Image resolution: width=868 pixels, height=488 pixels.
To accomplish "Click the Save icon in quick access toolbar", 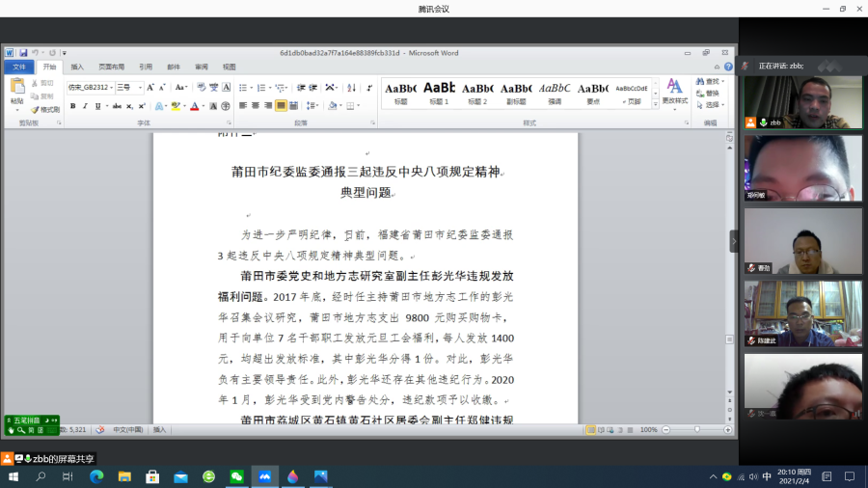I will coord(22,53).
